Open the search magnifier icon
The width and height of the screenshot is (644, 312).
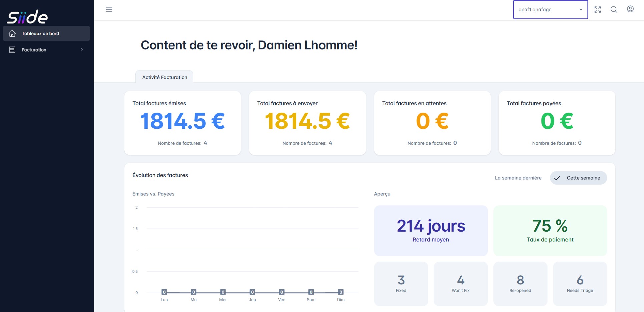[614, 10]
